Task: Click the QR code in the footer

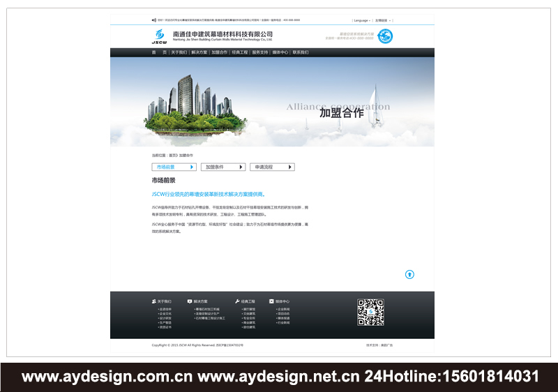Action: coord(370,312)
